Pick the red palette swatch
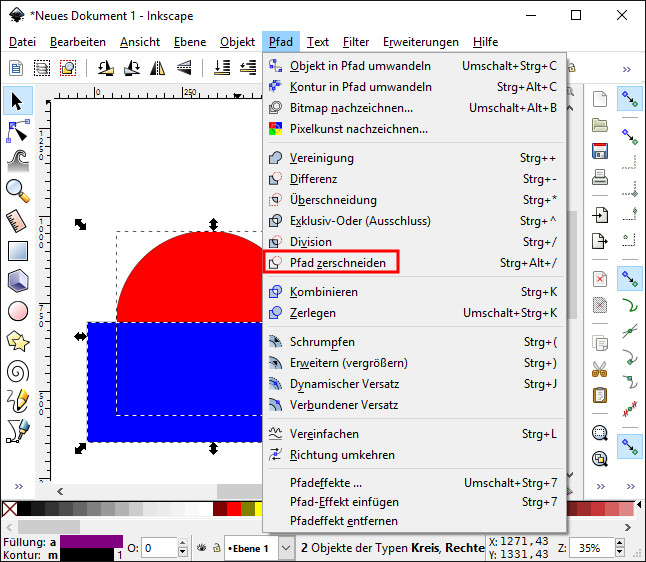Viewport: 646px width, 562px height. click(x=234, y=509)
